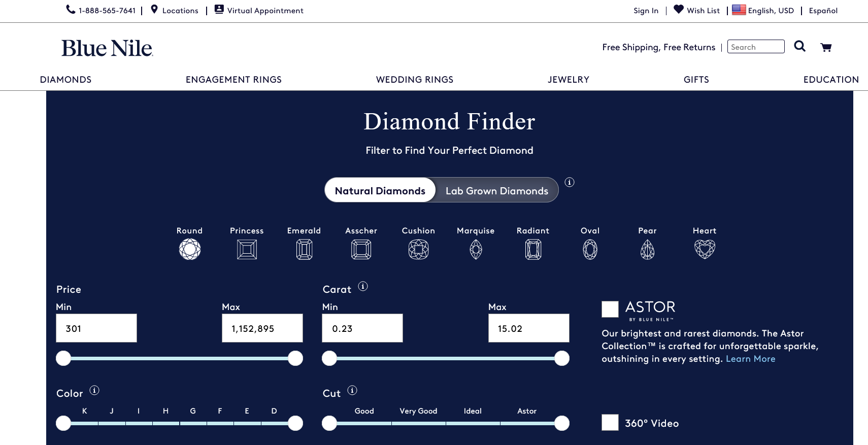Click the Learn More link for Astor
Viewport: 868px width, 445px height.
(750, 359)
